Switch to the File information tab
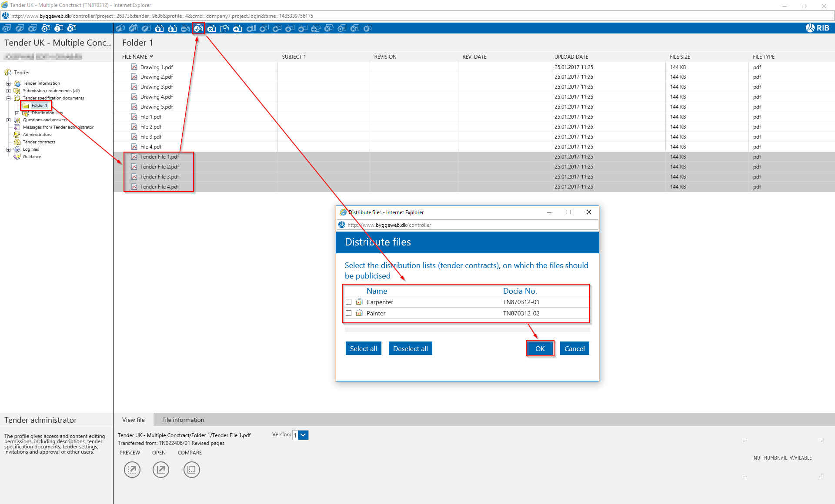Viewport: 835px width, 504px height. (183, 420)
